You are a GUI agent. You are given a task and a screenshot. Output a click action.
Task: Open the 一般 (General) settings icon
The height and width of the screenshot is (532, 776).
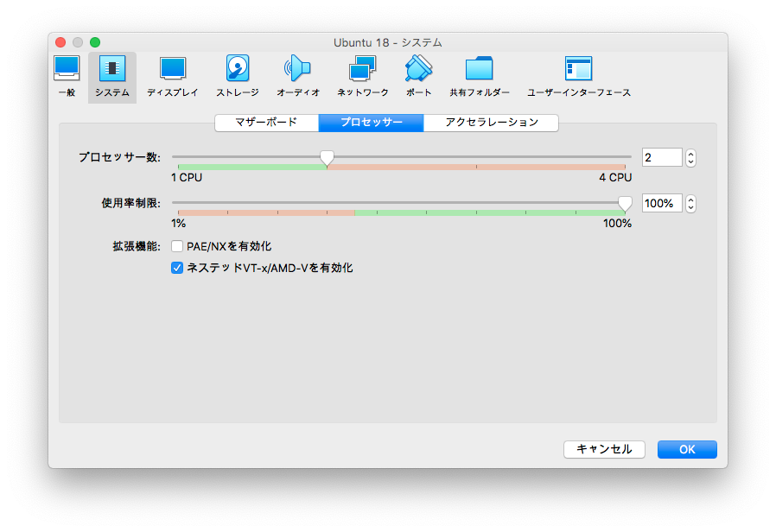click(x=67, y=77)
